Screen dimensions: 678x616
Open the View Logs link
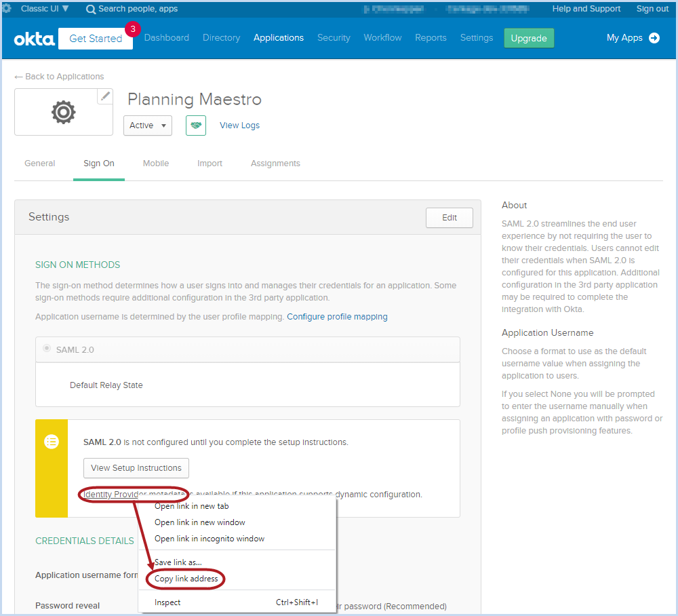pyautogui.click(x=239, y=126)
